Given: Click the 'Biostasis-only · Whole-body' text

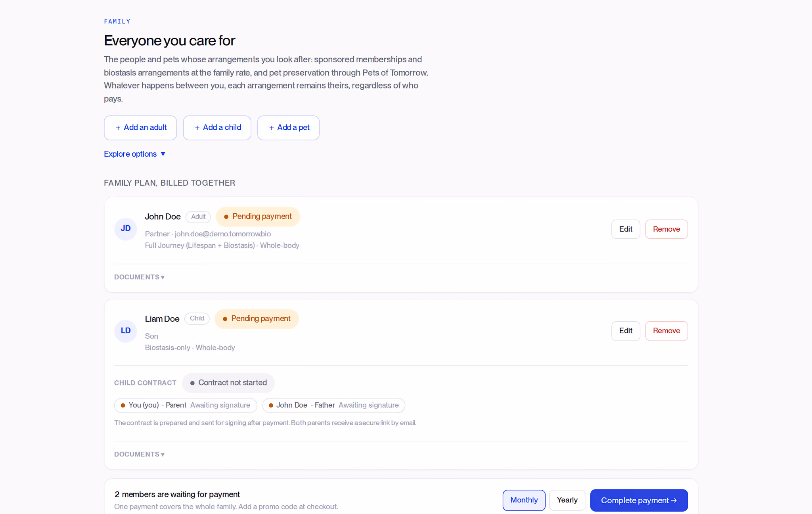Looking at the screenshot, I should 190,348.
